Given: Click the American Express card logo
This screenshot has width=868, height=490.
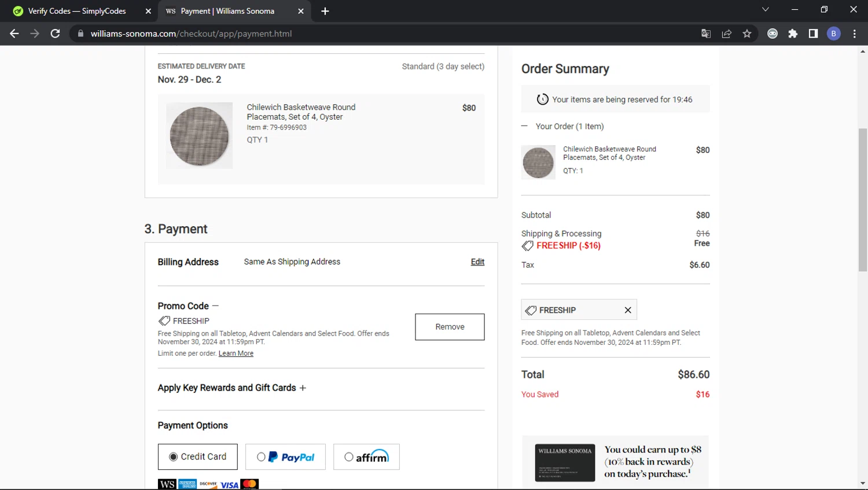Looking at the screenshot, I should (187, 484).
